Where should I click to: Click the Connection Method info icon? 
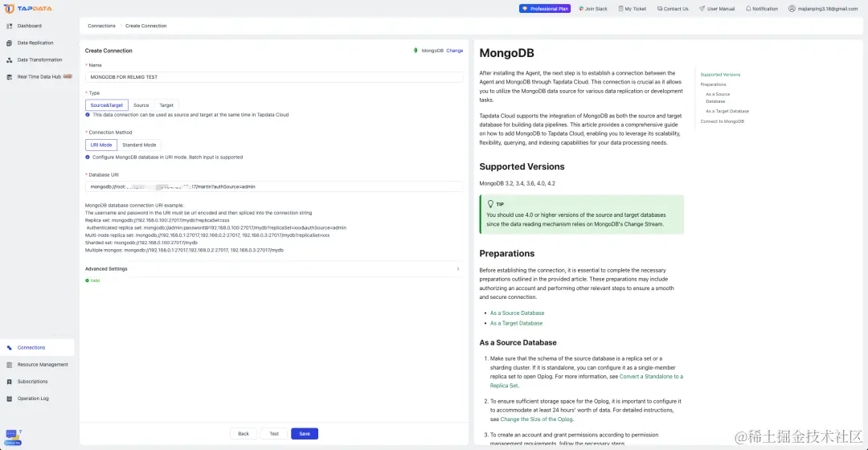pos(88,157)
